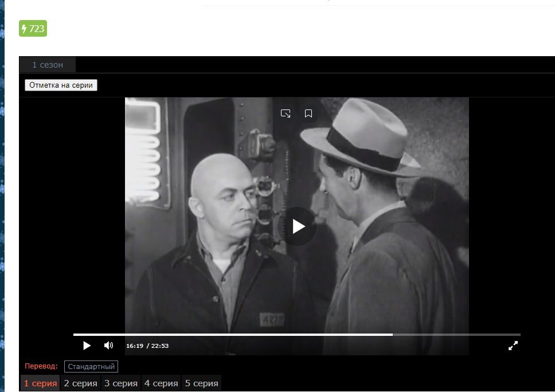Click the green 723 rating badge
Screen dimensions: 555x392
tap(33, 29)
